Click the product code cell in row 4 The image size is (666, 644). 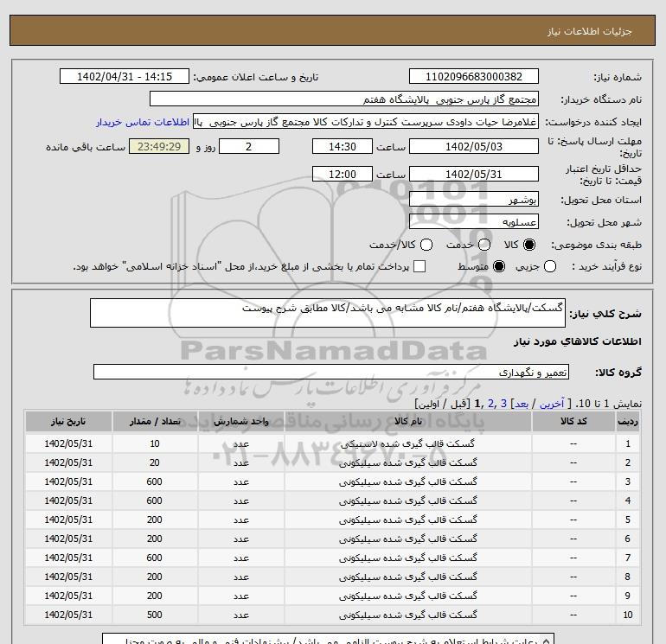[573, 501]
